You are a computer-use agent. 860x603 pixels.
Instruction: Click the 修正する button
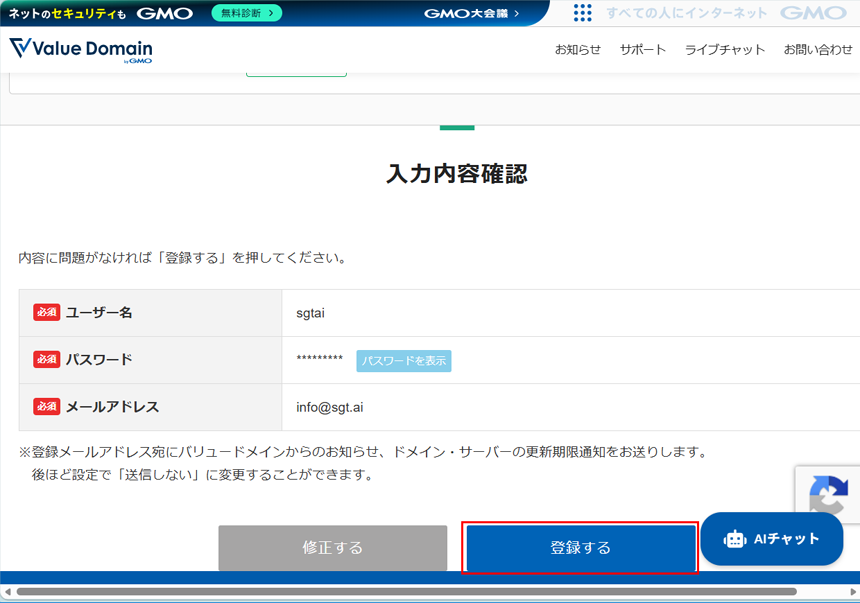coord(332,548)
